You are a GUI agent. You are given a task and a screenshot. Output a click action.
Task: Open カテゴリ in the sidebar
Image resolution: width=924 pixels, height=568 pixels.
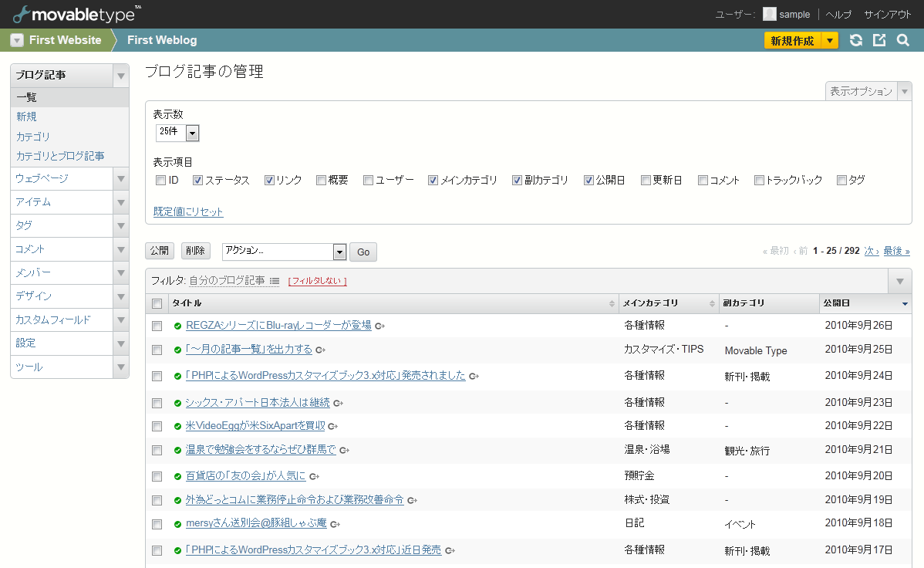(x=33, y=137)
